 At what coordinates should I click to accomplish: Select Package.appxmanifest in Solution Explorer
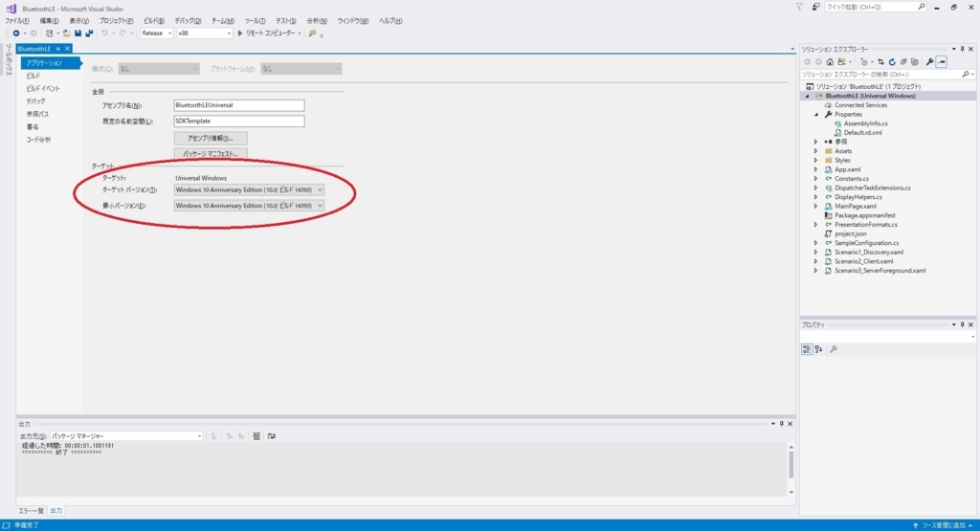point(864,215)
